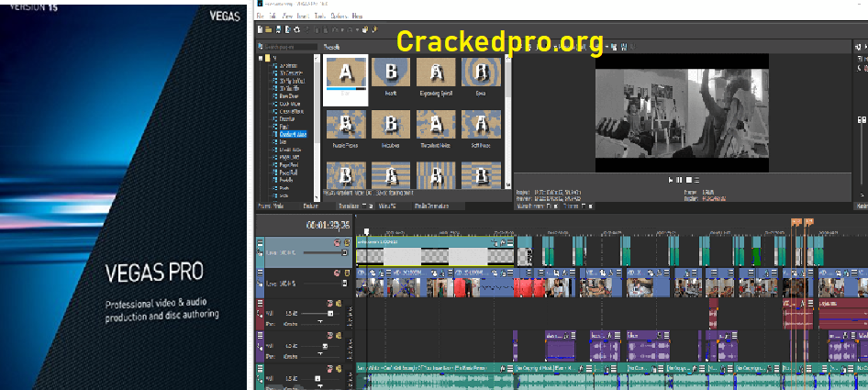The height and width of the screenshot is (390, 868).
Task: Switch to the Video FX tab
Action: tap(387, 206)
